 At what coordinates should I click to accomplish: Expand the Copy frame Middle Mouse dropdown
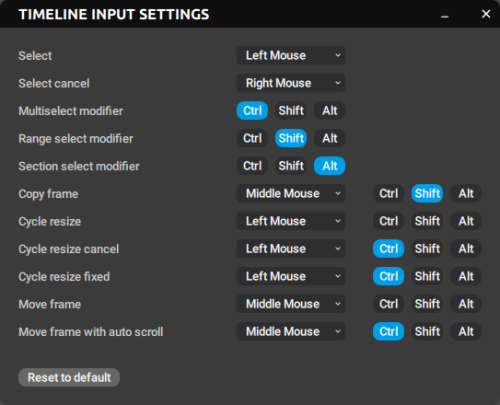pyautogui.click(x=291, y=193)
